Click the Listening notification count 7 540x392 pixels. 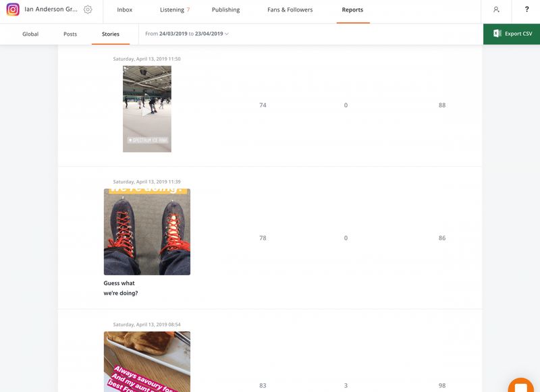[x=188, y=9]
